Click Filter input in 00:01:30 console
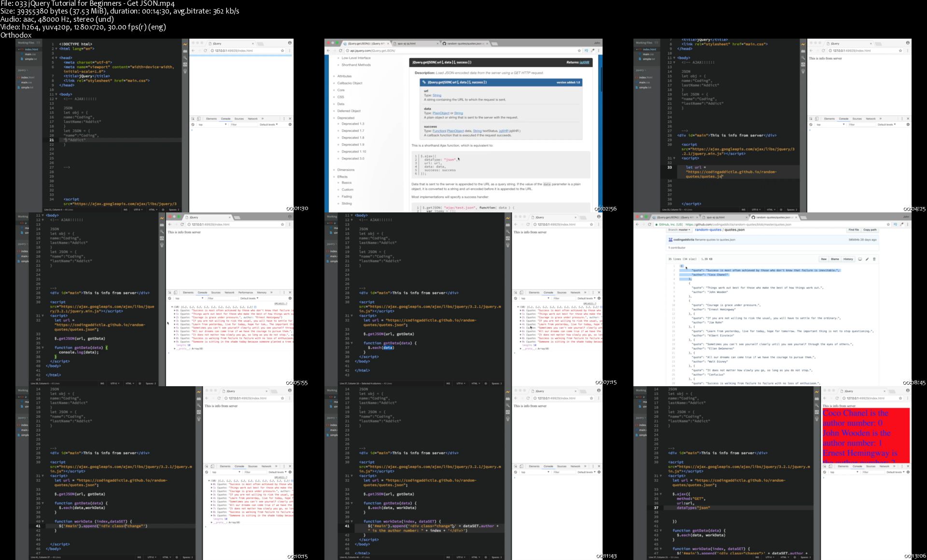The height and width of the screenshot is (560, 927). click(244, 125)
